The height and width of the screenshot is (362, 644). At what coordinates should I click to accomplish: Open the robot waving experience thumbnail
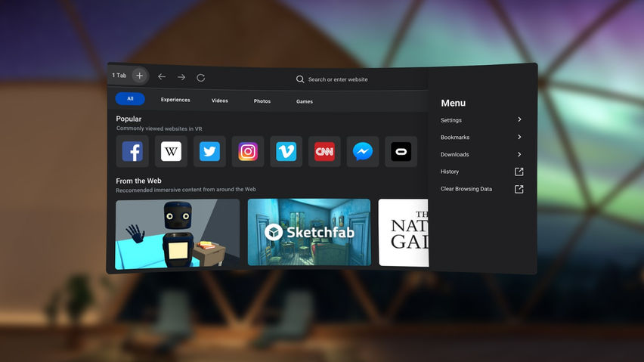pyautogui.click(x=178, y=234)
